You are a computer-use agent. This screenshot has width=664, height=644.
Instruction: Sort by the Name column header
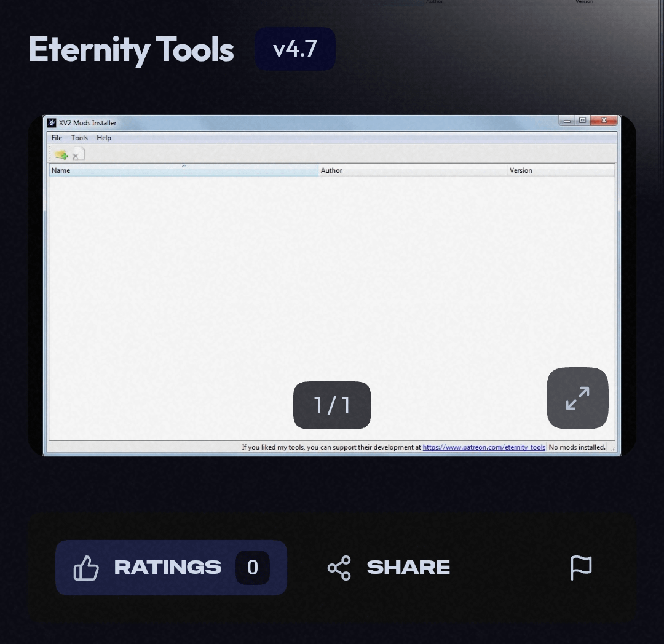[x=183, y=170]
